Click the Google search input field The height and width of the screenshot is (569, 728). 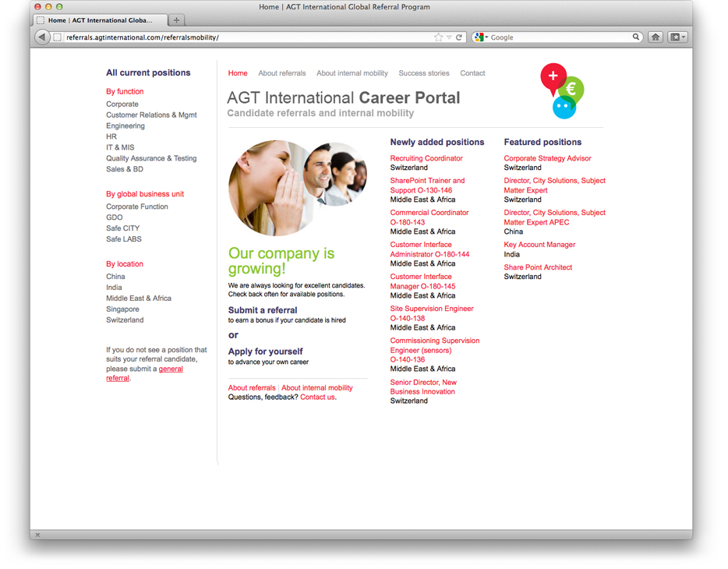point(560,37)
